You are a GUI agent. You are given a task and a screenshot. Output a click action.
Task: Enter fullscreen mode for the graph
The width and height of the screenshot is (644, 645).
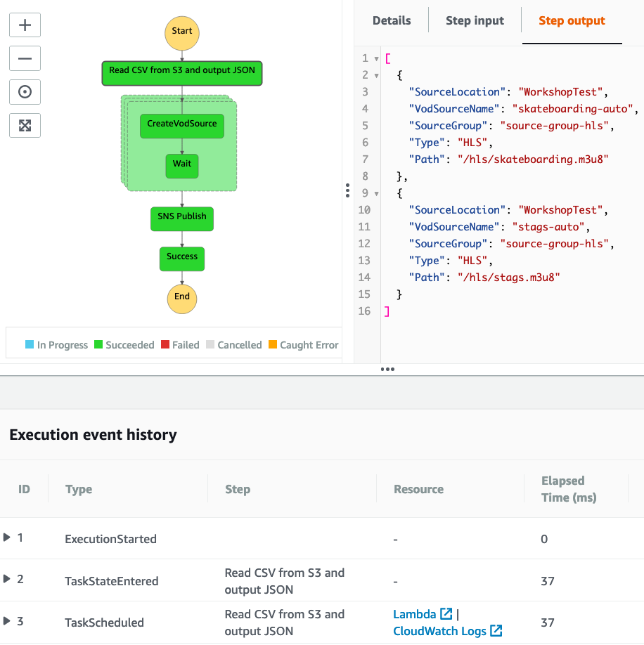[25, 125]
